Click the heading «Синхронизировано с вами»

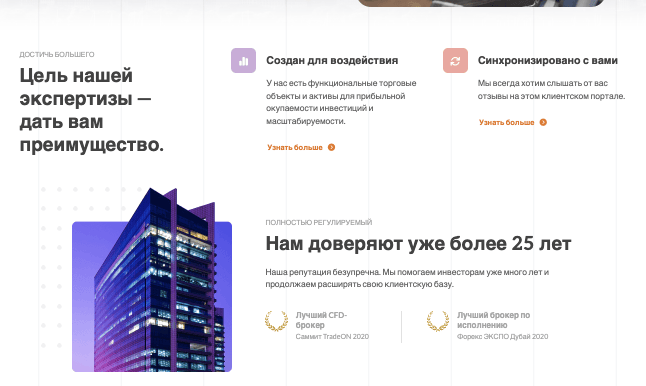pos(548,61)
